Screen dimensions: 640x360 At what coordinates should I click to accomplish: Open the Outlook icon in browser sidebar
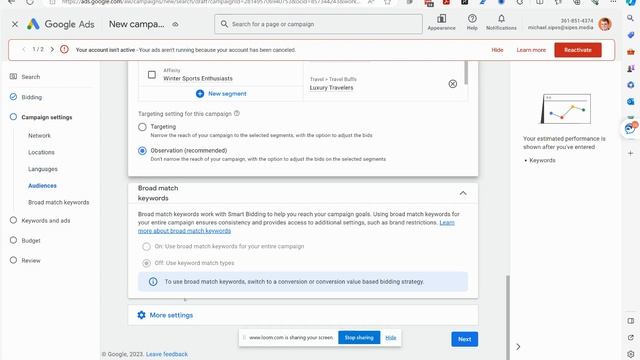[x=631, y=102]
